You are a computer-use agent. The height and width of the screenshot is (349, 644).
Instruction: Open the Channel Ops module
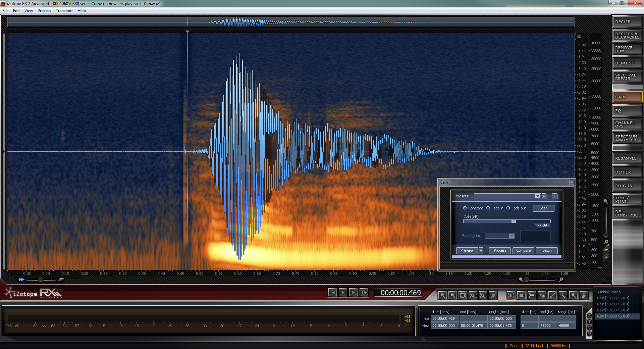click(627, 124)
